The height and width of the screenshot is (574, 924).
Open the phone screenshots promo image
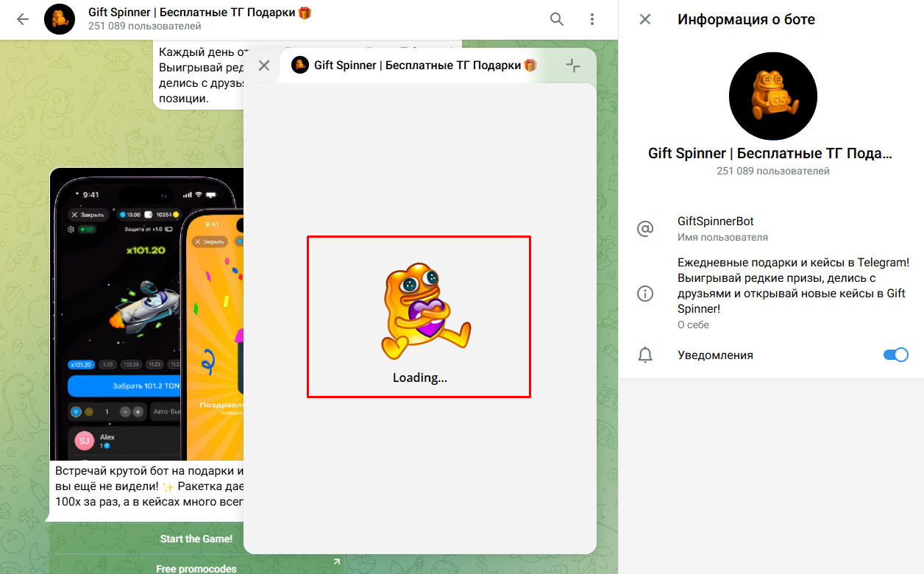coord(147,314)
